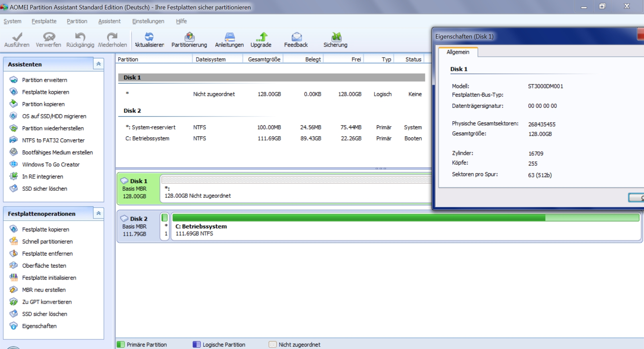Sort by the Status column header
644x349 pixels.
(x=409, y=59)
